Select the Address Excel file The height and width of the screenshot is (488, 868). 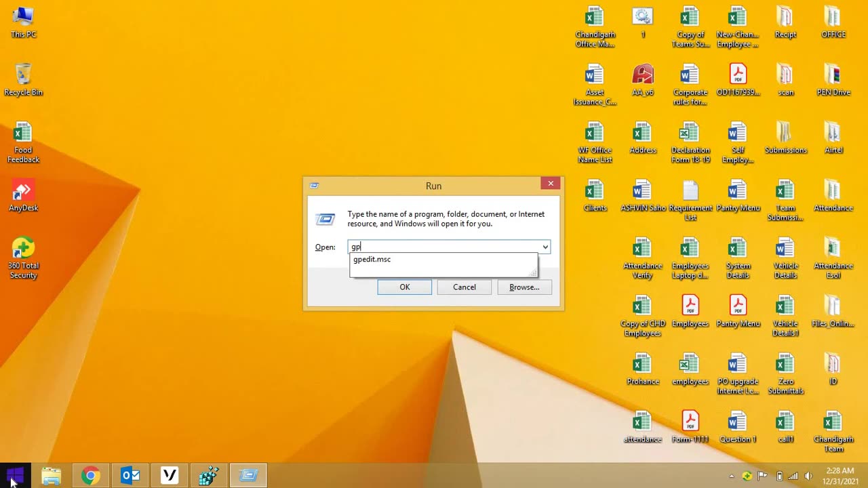(642, 138)
